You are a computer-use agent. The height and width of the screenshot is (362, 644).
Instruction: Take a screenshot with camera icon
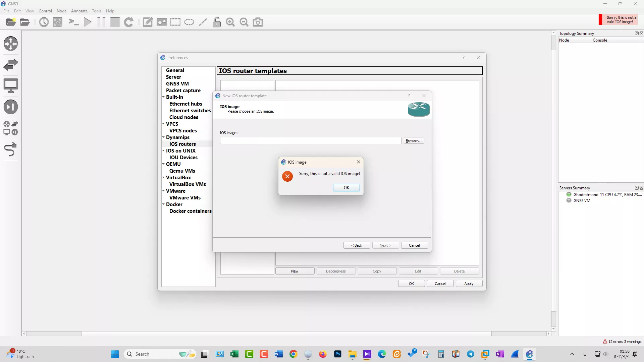(x=258, y=22)
